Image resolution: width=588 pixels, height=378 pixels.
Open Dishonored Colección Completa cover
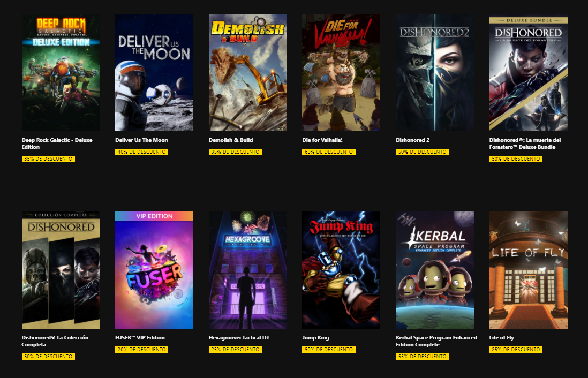(61, 270)
